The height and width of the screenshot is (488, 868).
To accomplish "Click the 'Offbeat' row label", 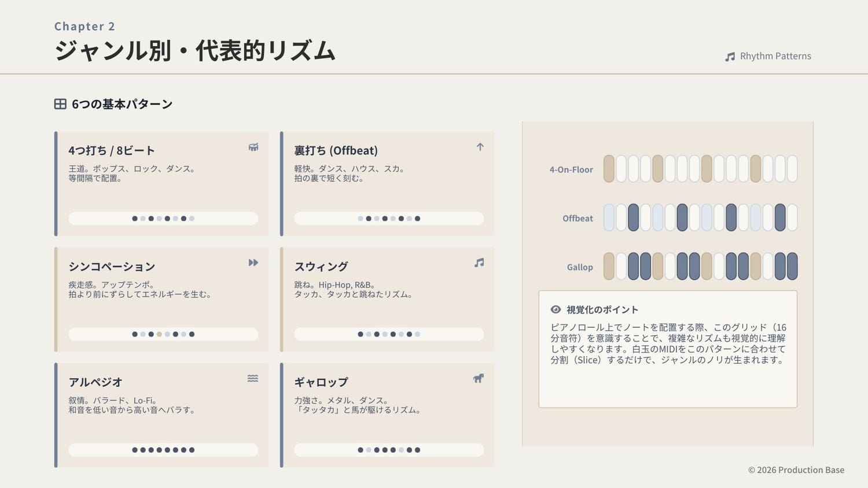I will 578,218.
